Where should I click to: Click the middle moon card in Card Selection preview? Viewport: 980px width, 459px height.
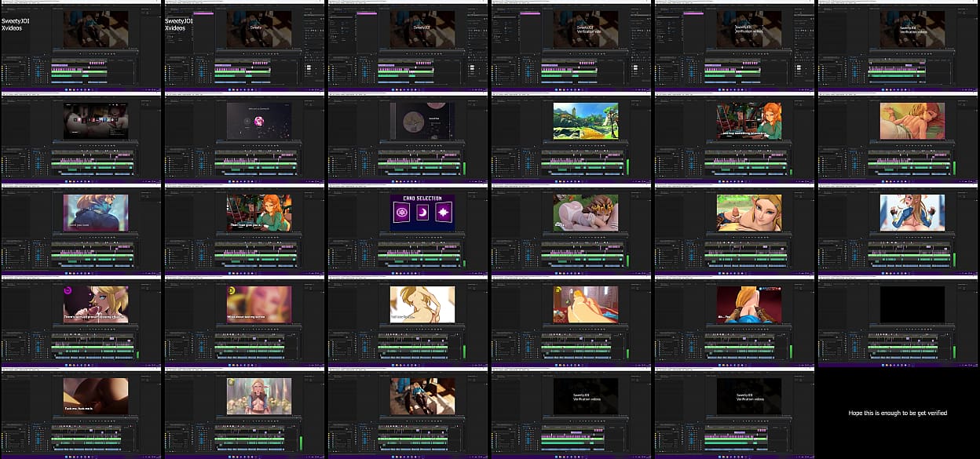422,213
